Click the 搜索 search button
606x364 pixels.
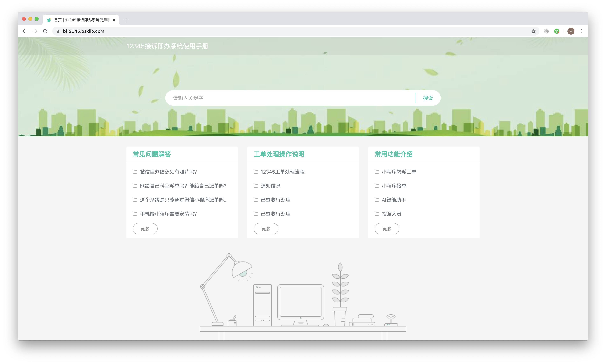(x=428, y=98)
